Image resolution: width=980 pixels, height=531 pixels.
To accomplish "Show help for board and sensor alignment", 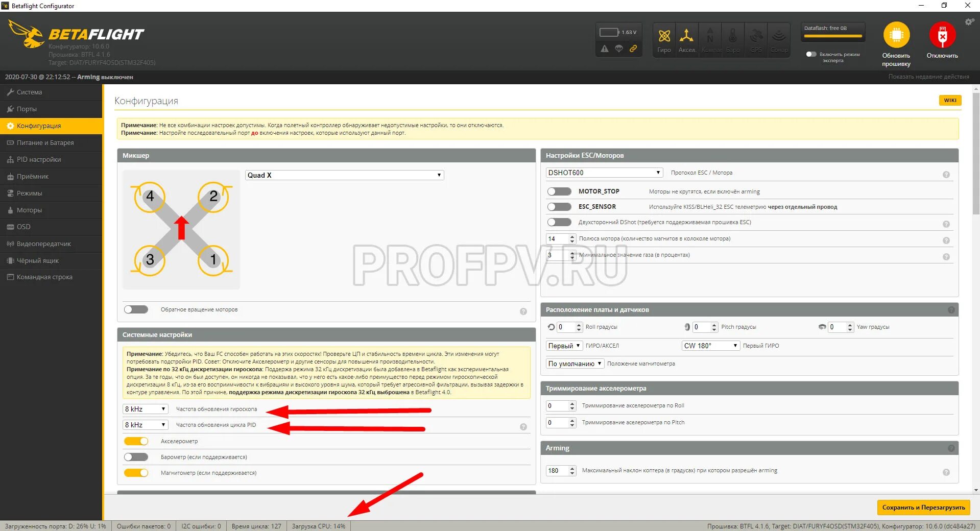I will pyautogui.click(x=951, y=310).
